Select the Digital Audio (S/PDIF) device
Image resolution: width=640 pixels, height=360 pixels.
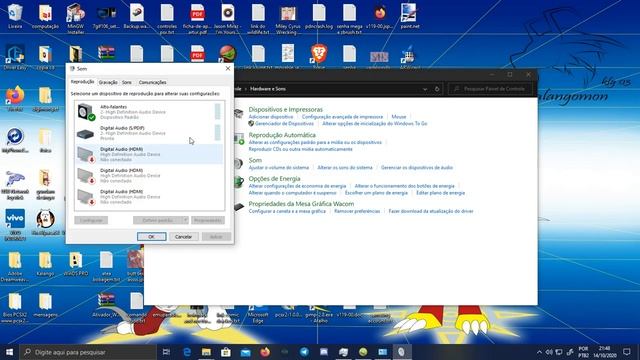[x=149, y=133]
